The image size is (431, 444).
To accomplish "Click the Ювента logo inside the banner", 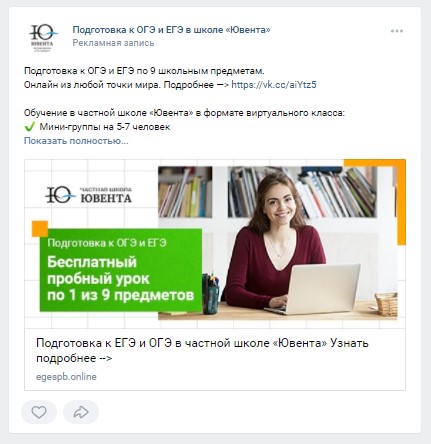I will coord(89,195).
